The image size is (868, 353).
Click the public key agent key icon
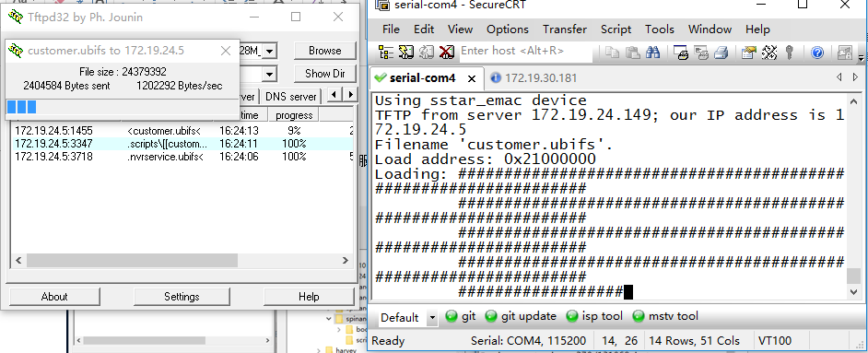coord(790,53)
